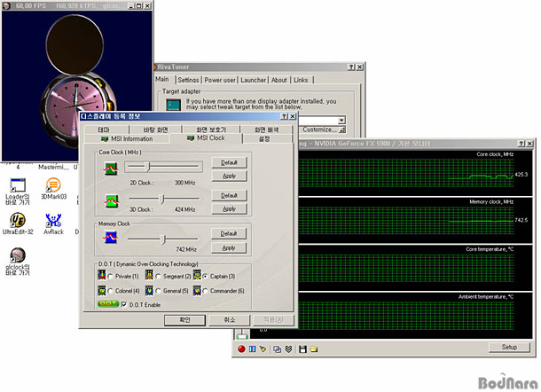This screenshot has width=541, height=392.
Task: Open Setup in the hardware monitoring window
Action: (509, 347)
